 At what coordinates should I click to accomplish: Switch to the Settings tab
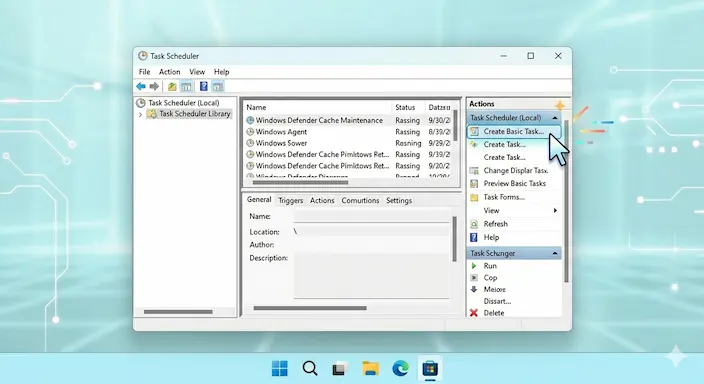point(399,201)
